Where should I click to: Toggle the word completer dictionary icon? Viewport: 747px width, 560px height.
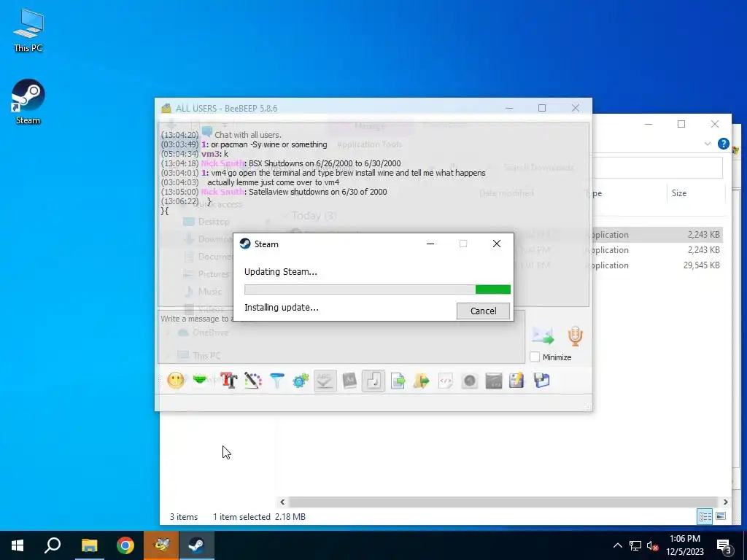tap(349, 381)
